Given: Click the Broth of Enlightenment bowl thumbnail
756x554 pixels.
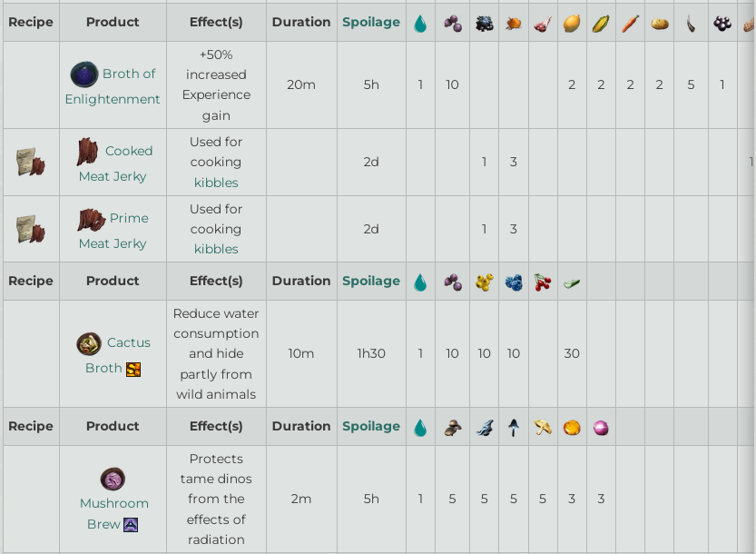Looking at the screenshot, I should [84, 74].
